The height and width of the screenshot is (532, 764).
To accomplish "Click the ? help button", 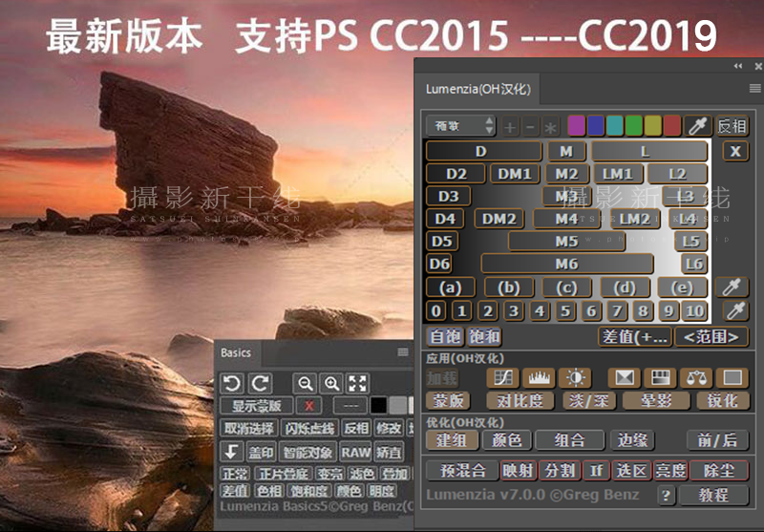I will (666, 496).
